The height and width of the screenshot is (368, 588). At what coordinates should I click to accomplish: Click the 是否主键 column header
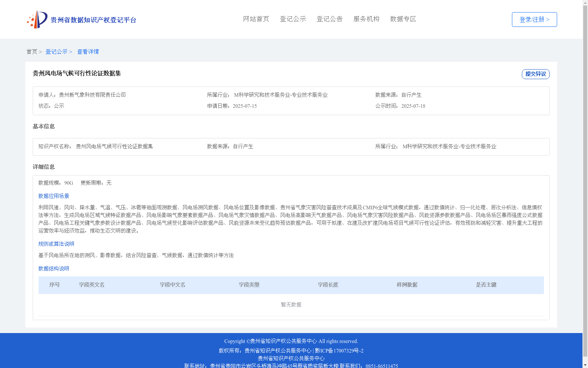(x=486, y=285)
